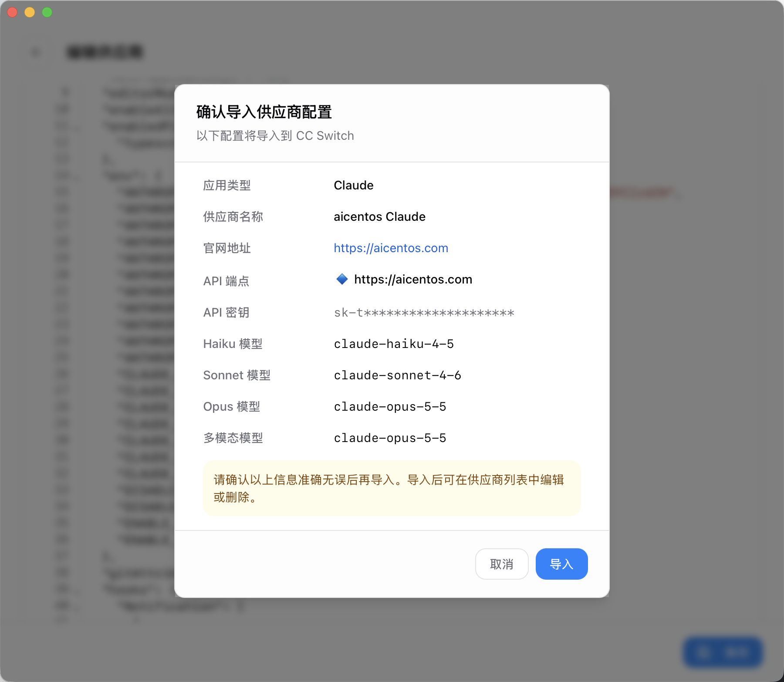Click the yellow minimize window button
Viewport: 784px width, 682px height.
click(30, 12)
